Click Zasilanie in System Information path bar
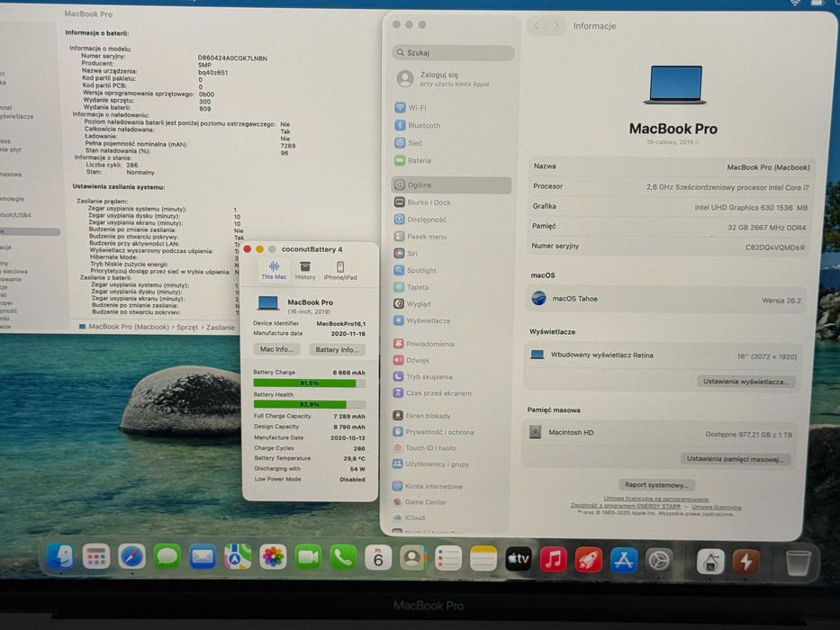Viewport: 840px width, 630px height. click(221, 327)
